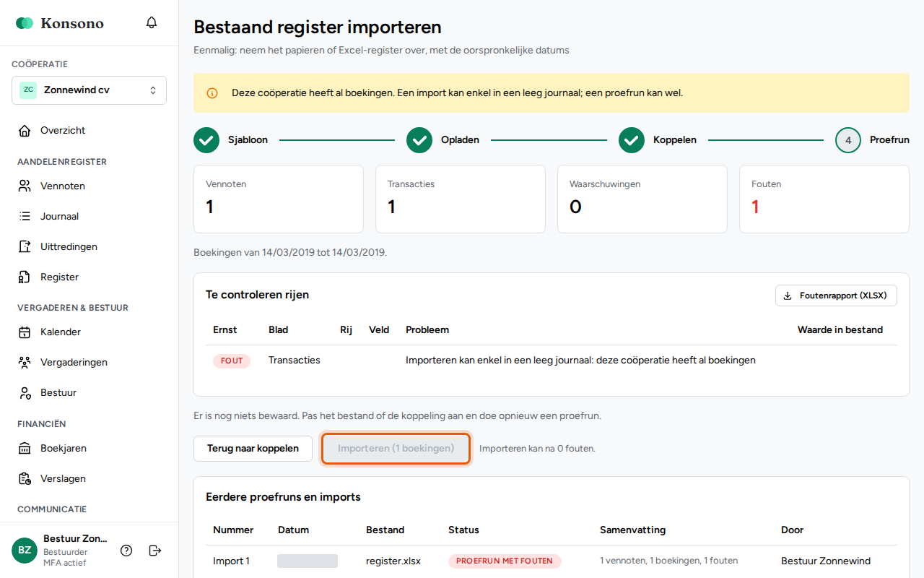
Task: Click Importeren (1 boekingen) button
Action: tap(396, 449)
